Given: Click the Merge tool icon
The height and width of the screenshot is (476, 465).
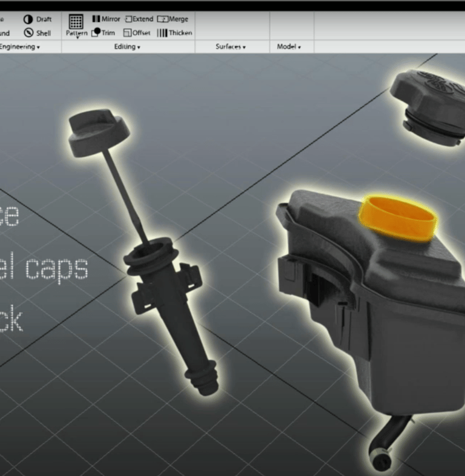Looking at the screenshot, I should pyautogui.click(x=163, y=19).
